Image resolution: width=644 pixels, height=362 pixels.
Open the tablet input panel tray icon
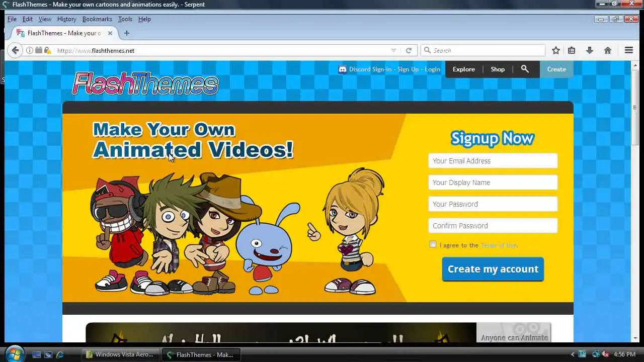583,354
